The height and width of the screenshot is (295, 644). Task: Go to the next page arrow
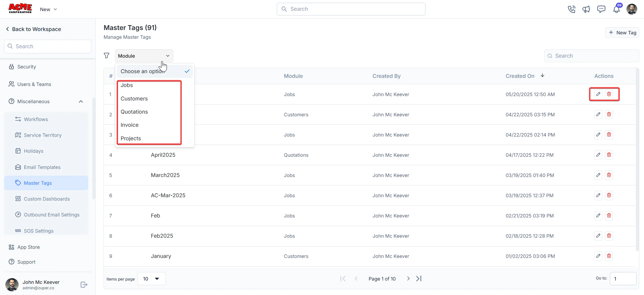pos(408,278)
